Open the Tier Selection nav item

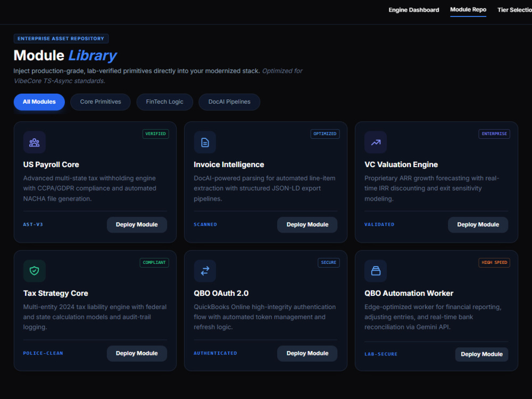(514, 10)
